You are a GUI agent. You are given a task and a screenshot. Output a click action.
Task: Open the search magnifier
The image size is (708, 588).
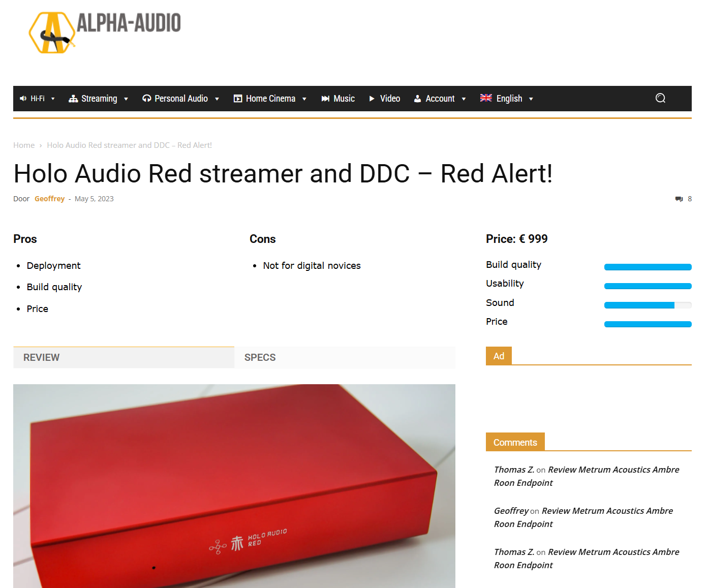(x=660, y=98)
